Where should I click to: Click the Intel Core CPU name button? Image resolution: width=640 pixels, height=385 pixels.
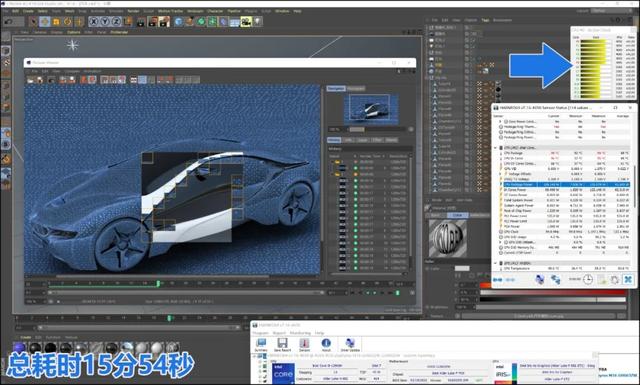(327, 366)
